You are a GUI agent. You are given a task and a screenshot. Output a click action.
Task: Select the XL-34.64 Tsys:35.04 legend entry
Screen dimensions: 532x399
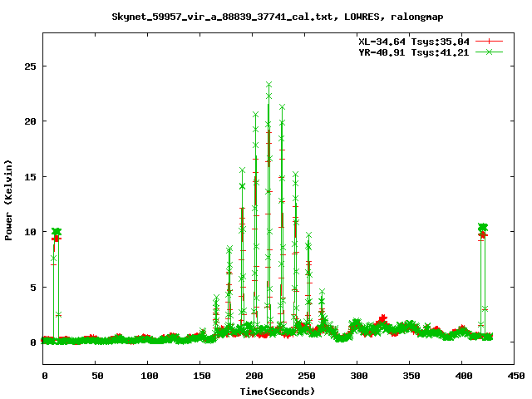point(414,42)
